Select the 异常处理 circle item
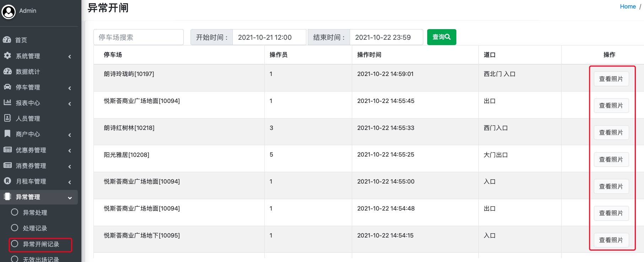The image size is (644, 262). [15, 212]
